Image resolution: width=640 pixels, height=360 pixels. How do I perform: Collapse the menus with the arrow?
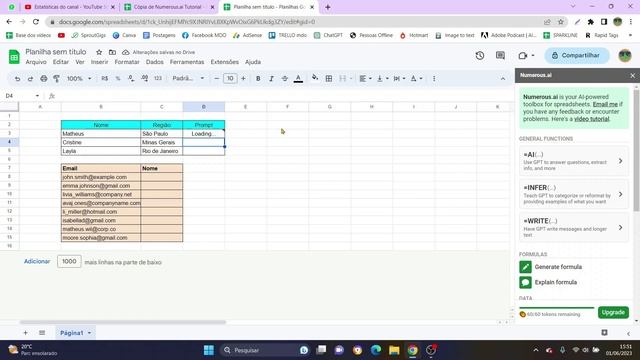(503, 79)
